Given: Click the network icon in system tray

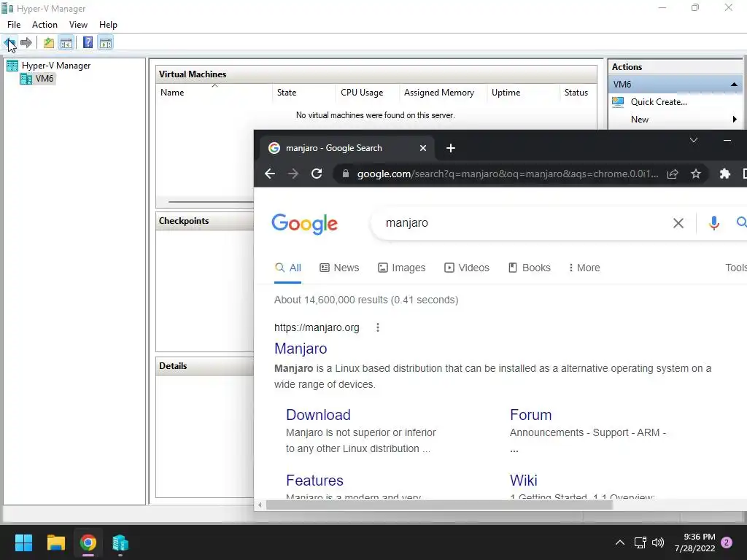Looking at the screenshot, I should click(640, 542).
